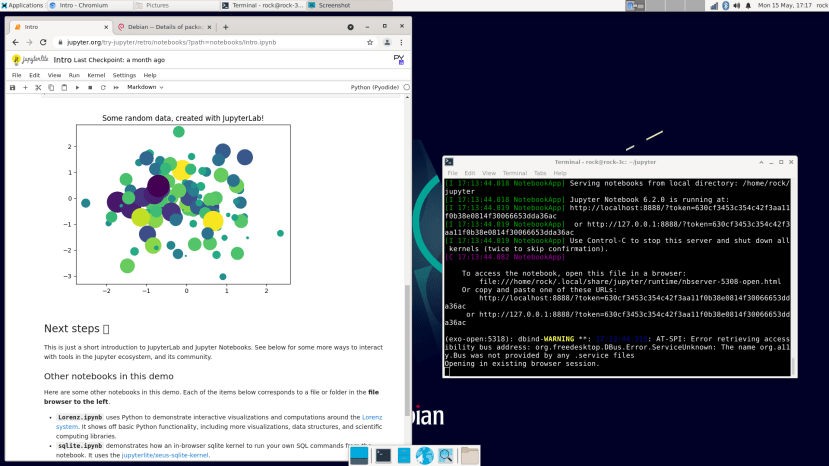Open the Markdown cell type dropdown
The height and width of the screenshot is (466, 829).
pos(145,87)
